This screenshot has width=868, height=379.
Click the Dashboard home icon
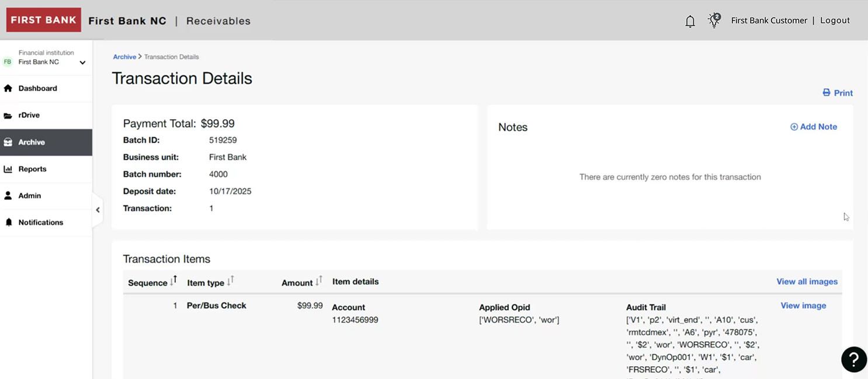click(8, 89)
